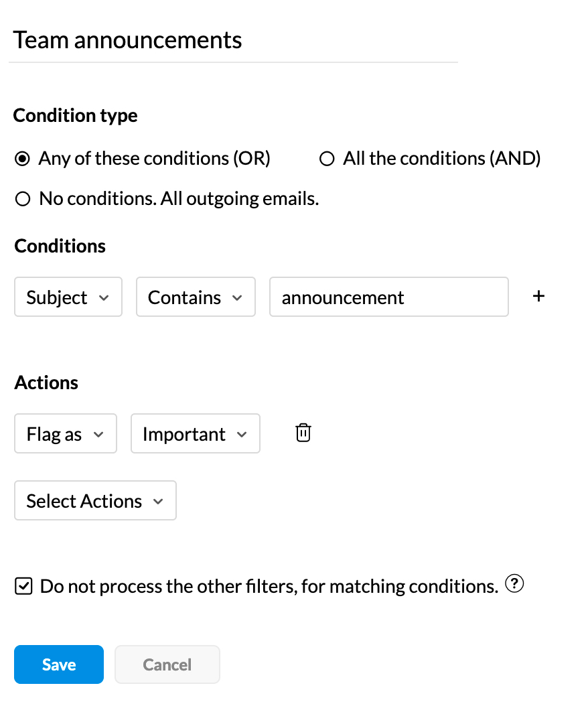Click the Do not process other filters label text
Image resolution: width=588 pixels, height=706 pixels.
(269, 587)
